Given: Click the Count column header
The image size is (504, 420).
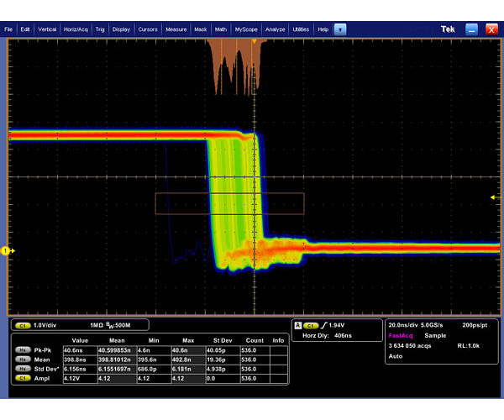Looking at the screenshot, I should pyautogui.click(x=255, y=340).
